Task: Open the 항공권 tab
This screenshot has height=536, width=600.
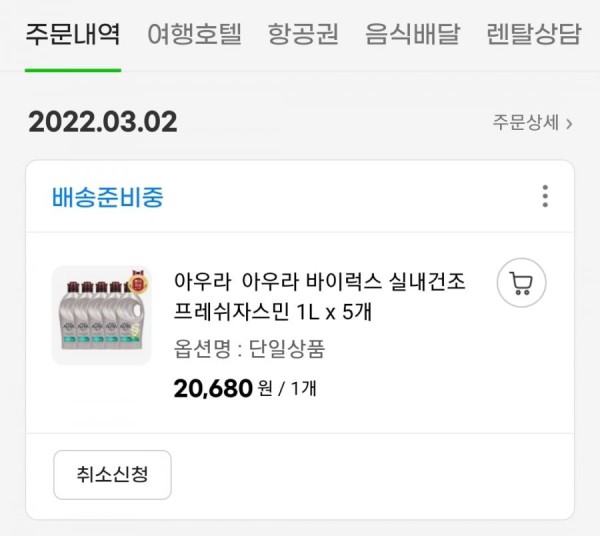Action: click(x=303, y=34)
